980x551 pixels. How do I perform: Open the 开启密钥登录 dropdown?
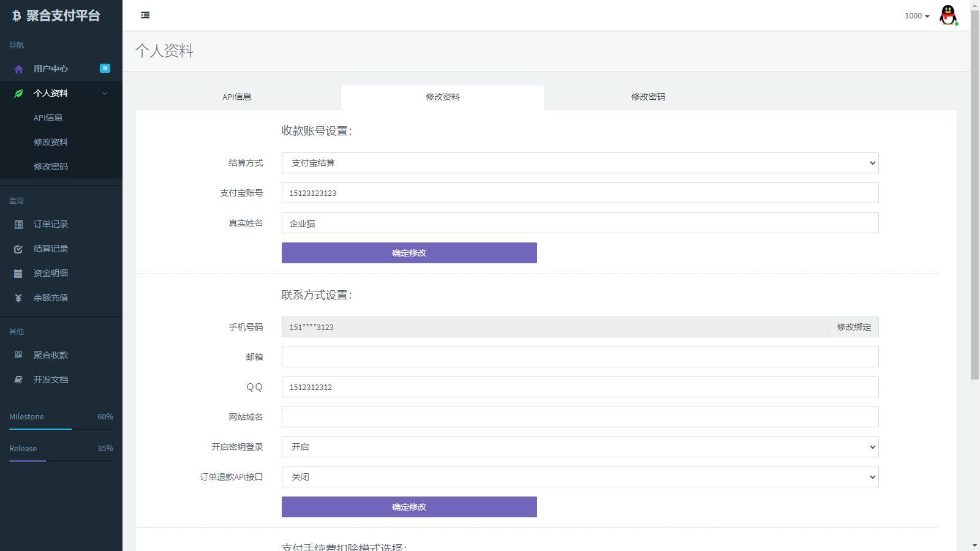pos(579,447)
